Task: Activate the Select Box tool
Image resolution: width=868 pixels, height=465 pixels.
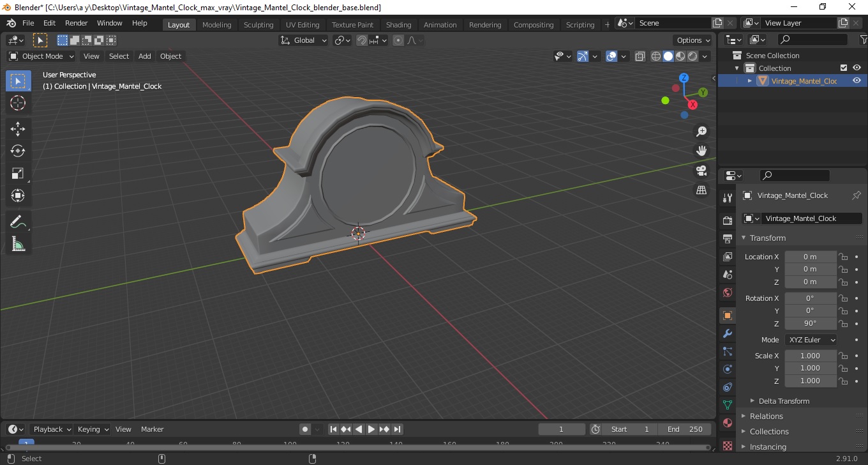Action: click(18, 80)
